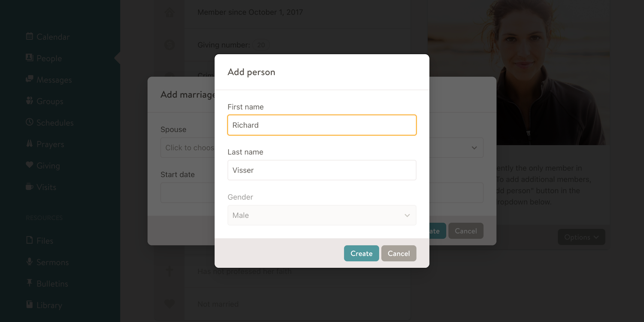Click the Prayers icon in sidebar

[x=29, y=144]
